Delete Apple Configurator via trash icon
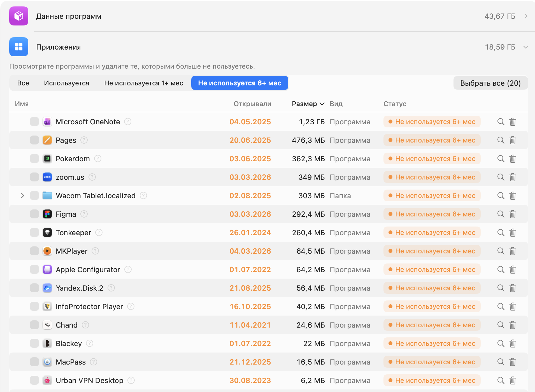Viewport: 535px width, 392px height. coord(513,270)
